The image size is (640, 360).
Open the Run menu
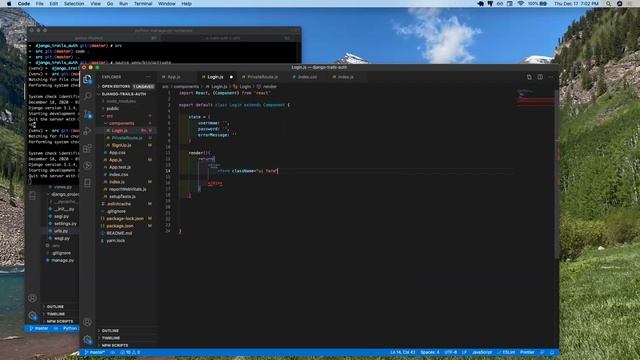(x=123, y=4)
